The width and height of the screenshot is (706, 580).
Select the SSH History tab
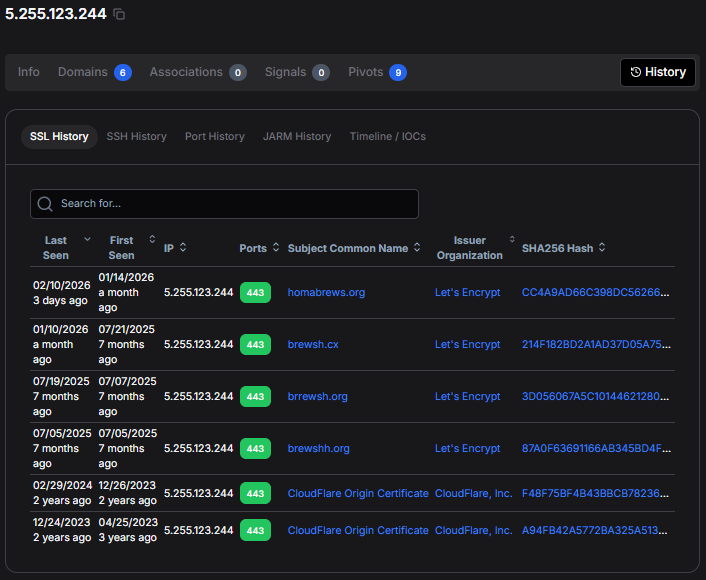[136, 136]
